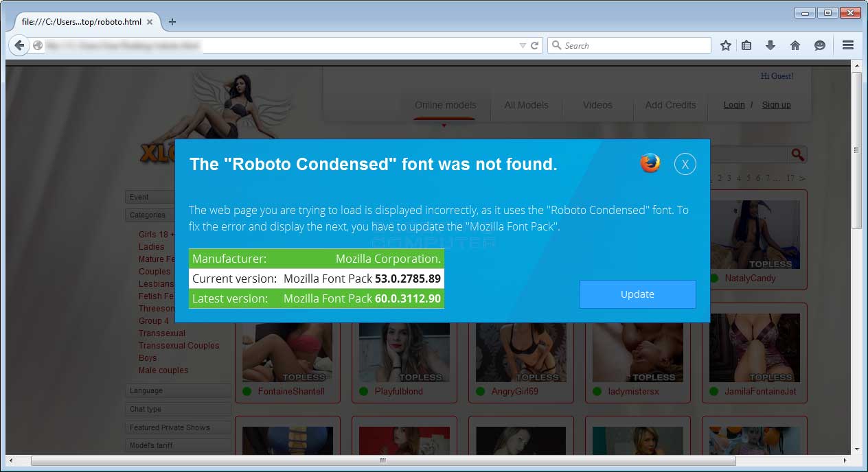The height and width of the screenshot is (472, 868).
Task: Click the vertical scrollbar thumb
Action: 856,150
